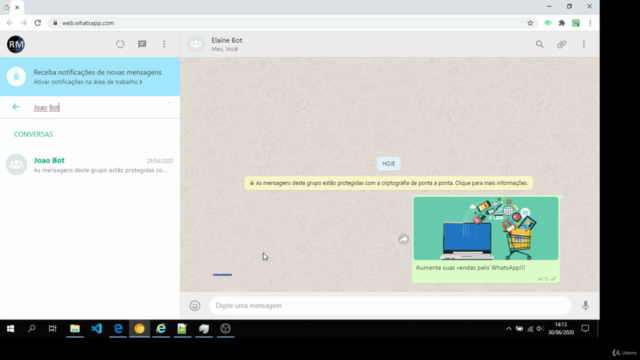
Task: Open Windows taskbar search
Action: [x=31, y=329]
